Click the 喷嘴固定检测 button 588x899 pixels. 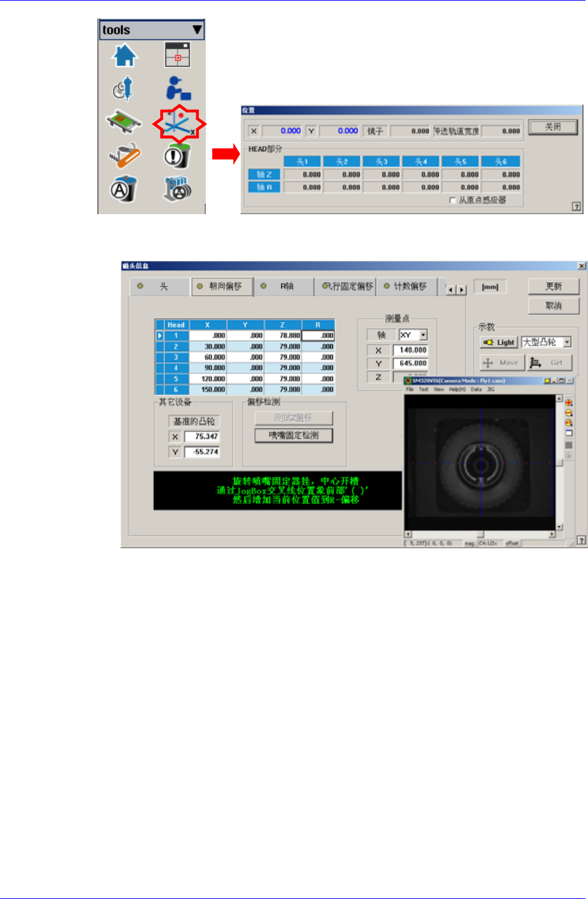click(294, 435)
